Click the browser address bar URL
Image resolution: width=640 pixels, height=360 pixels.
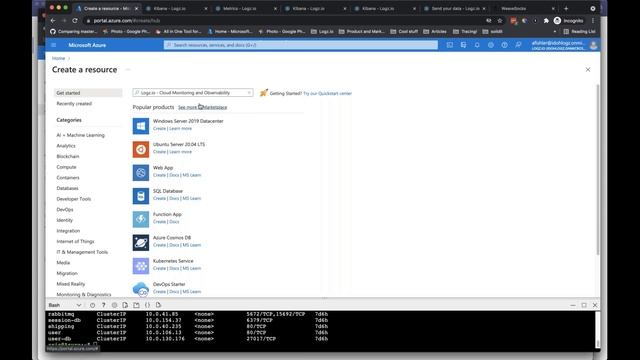(127, 20)
